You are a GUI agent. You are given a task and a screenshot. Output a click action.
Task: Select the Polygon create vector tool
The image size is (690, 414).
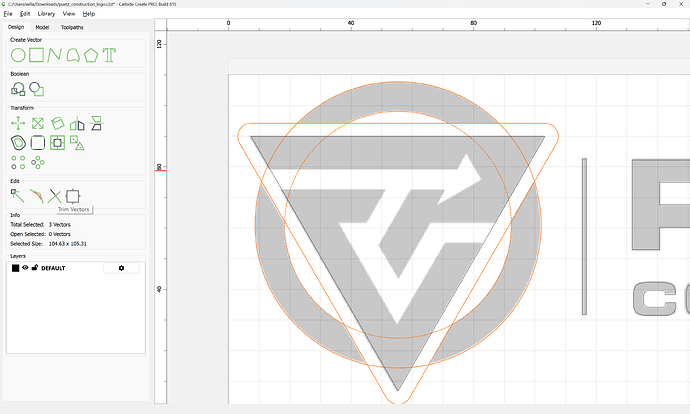pos(91,55)
